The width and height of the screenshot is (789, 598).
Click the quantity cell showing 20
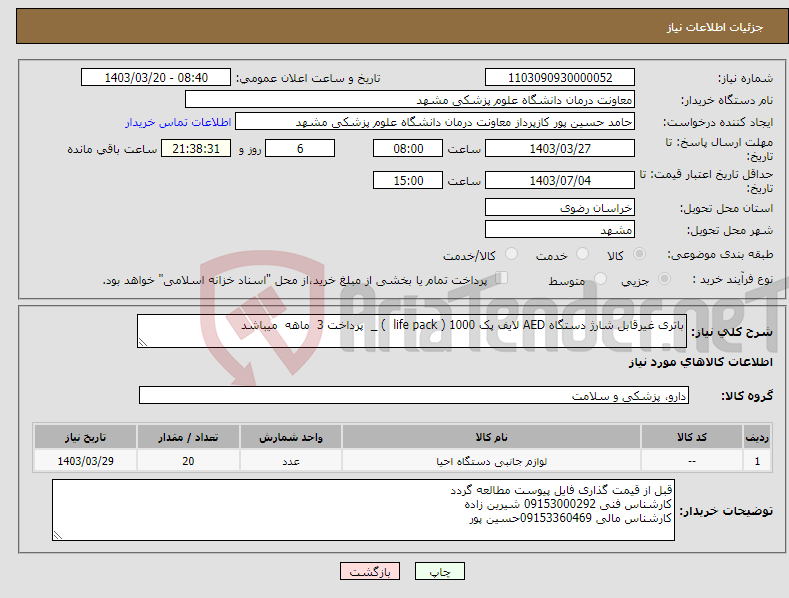pyautogui.click(x=188, y=461)
